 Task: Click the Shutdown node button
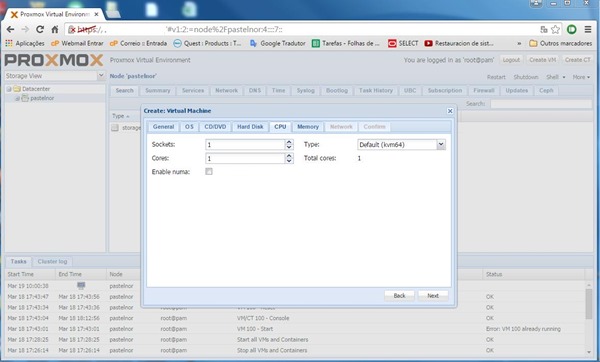point(526,77)
